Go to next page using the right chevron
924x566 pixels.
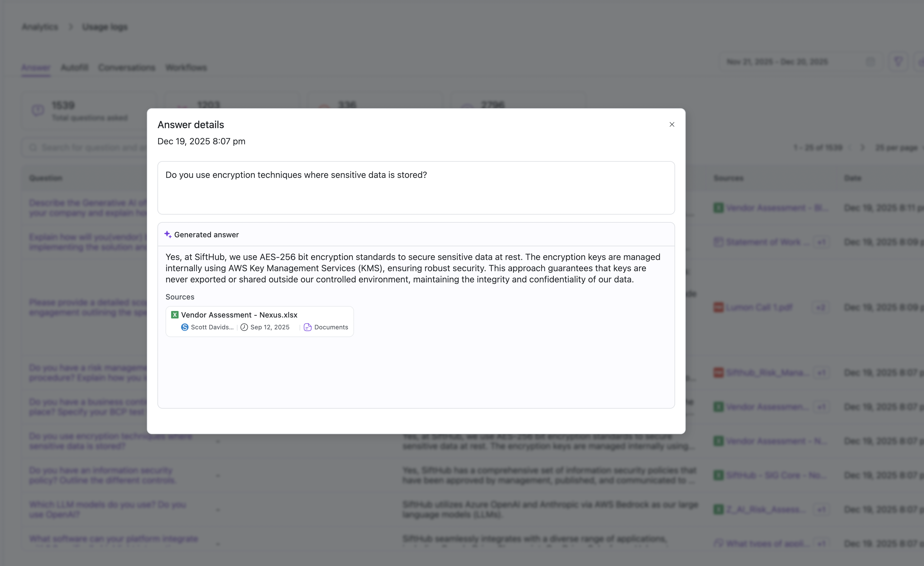862,148
